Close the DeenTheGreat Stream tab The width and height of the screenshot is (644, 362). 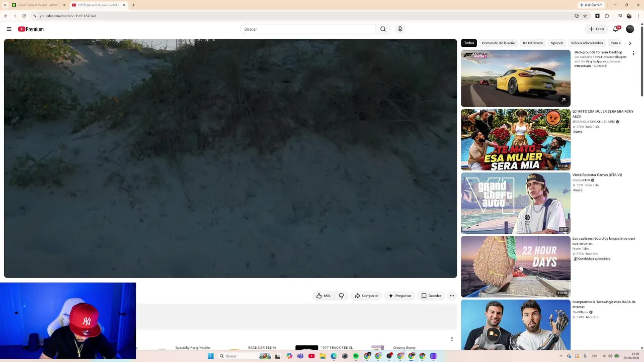pos(64,5)
